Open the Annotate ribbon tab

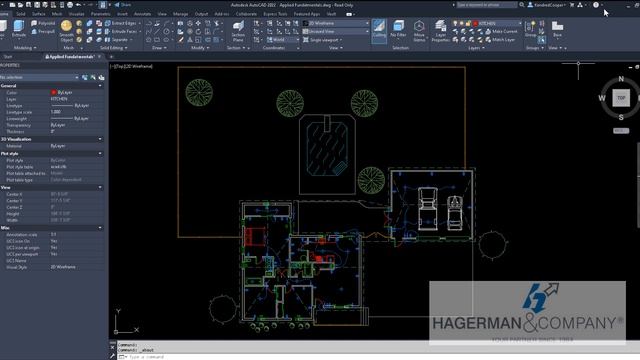pyautogui.click(x=142, y=14)
